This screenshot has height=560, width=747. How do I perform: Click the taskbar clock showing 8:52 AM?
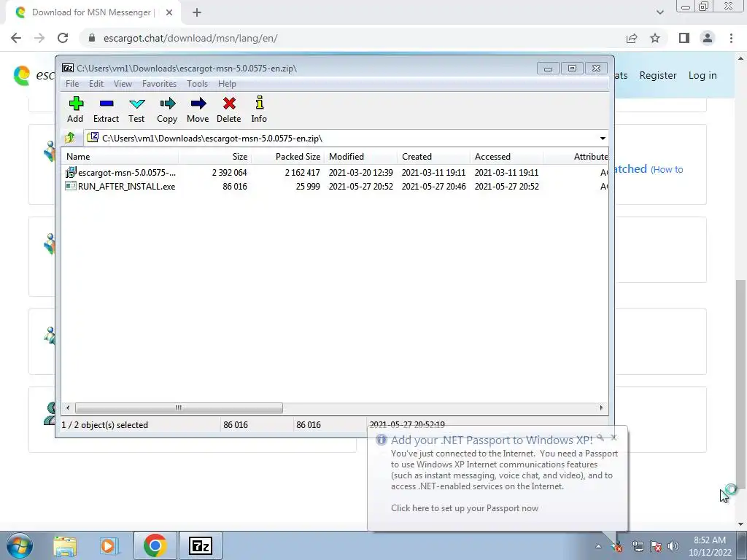coord(709,546)
